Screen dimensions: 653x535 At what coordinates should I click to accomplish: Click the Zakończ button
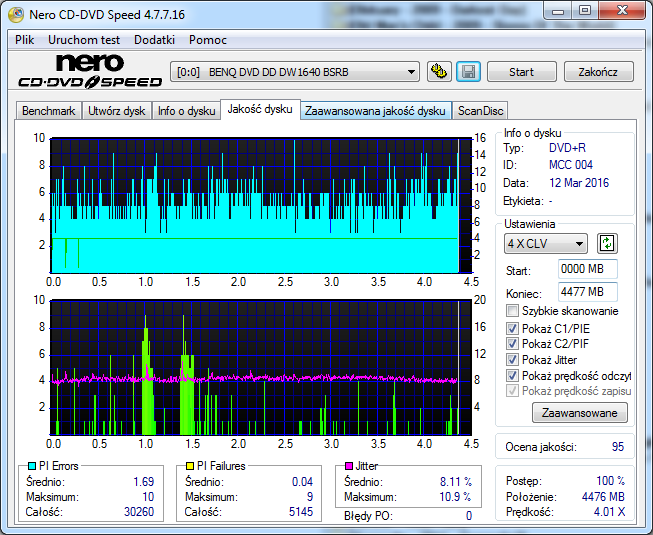(598, 72)
